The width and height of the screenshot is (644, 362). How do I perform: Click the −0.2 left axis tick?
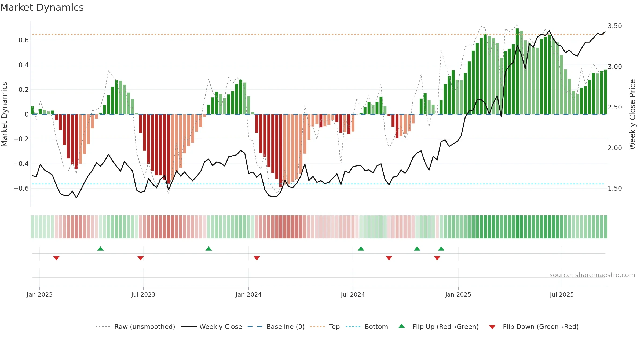(21, 139)
